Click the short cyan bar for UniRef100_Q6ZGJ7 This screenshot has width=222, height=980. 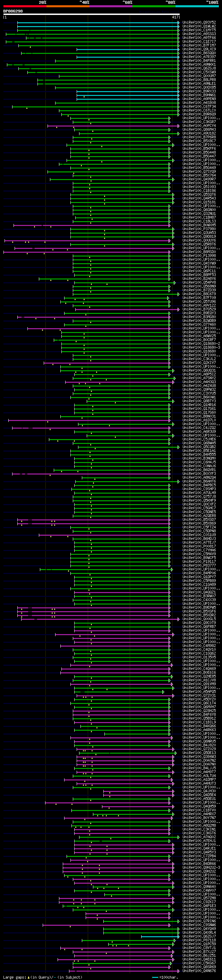[160, 936]
